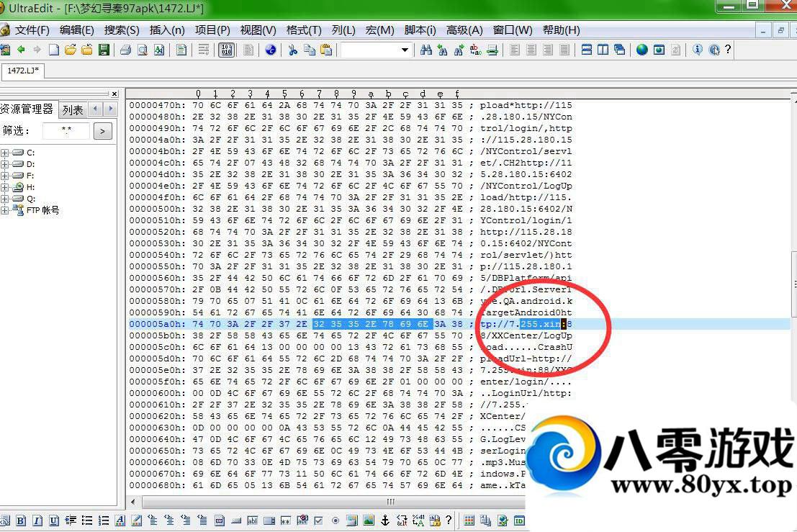
Task: Click the Tile Horizontal windows icon
Action: [x=587, y=50]
